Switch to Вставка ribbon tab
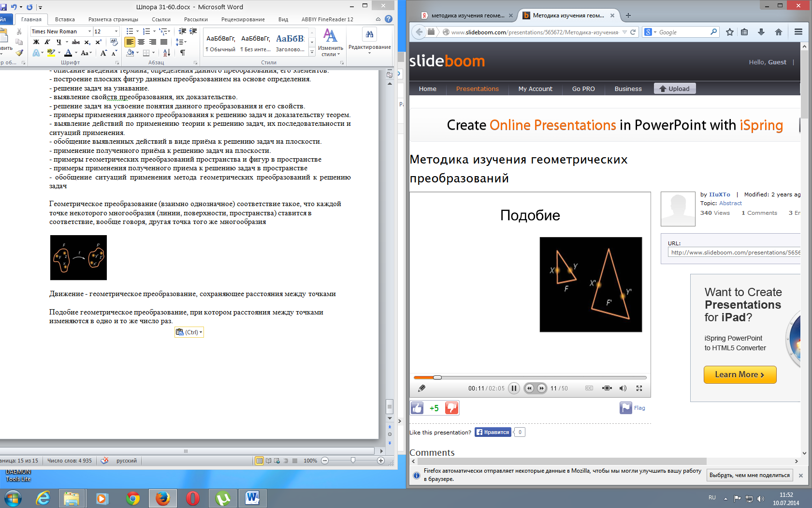The height and width of the screenshot is (508, 812). pos(65,19)
